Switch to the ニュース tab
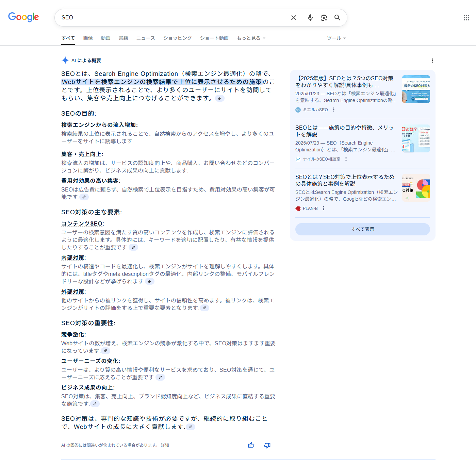 pos(146,38)
